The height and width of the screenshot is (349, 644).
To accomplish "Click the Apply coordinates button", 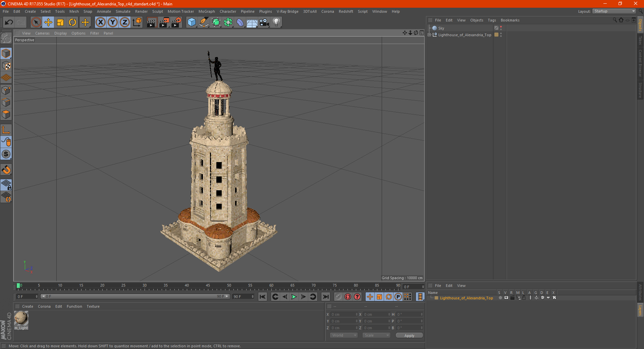I will point(409,335).
